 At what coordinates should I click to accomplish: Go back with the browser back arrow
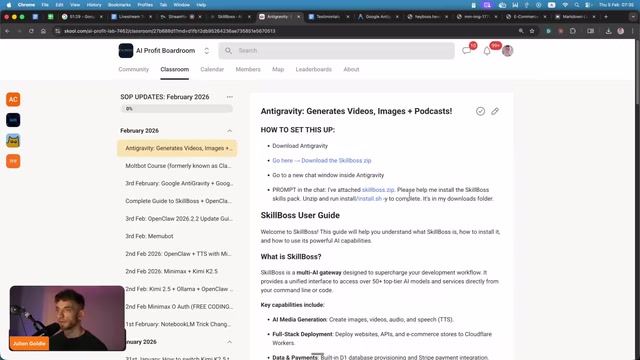pyautogui.click(x=7, y=31)
